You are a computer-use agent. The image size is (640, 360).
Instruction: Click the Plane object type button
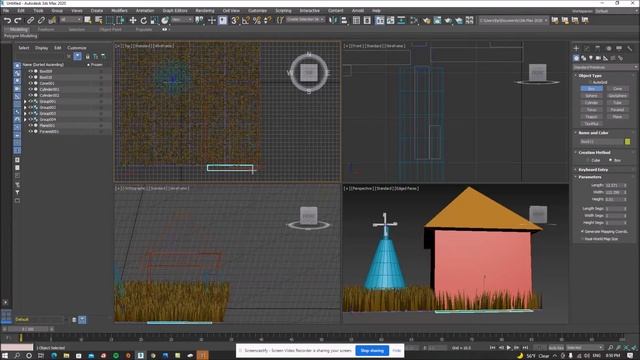617,117
